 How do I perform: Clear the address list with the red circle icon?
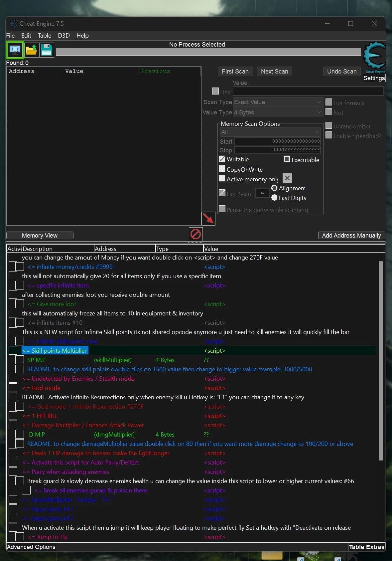(196, 234)
